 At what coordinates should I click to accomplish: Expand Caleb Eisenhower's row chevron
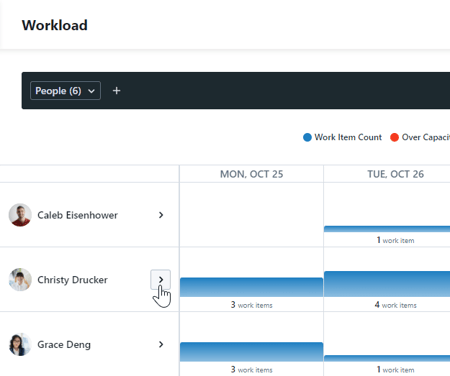click(x=161, y=215)
